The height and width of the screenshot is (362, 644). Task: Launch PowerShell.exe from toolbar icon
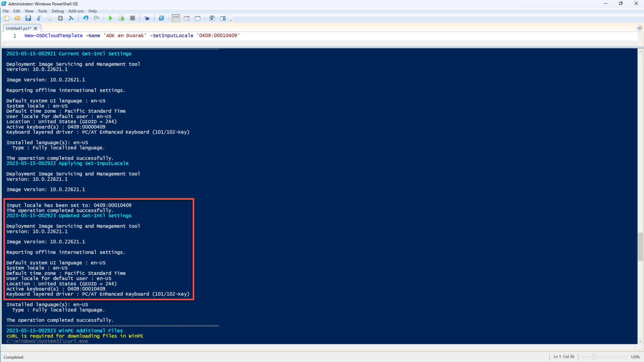point(161,18)
